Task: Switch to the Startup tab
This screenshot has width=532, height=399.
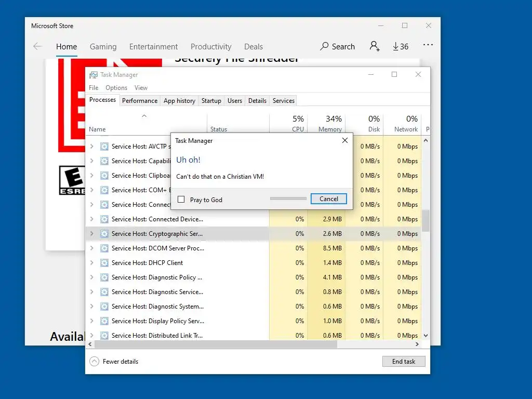Action: (211, 101)
